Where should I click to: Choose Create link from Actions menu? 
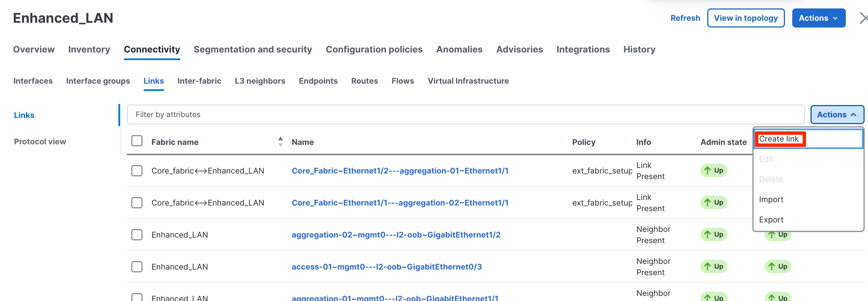click(x=779, y=139)
